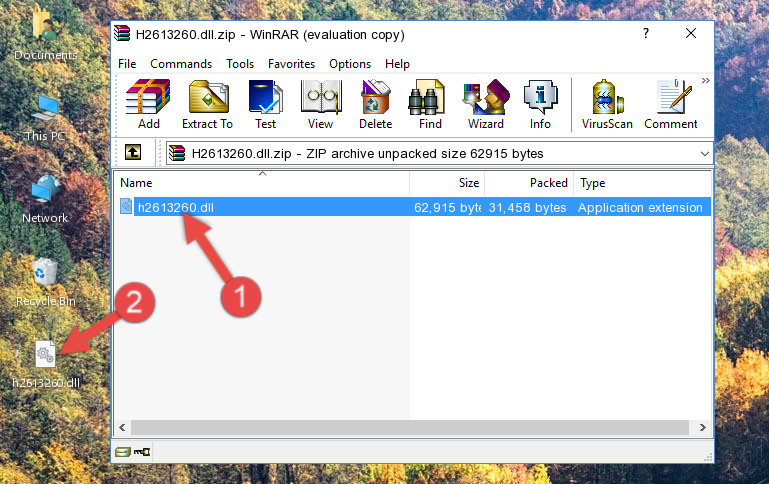
Task: Sort by the Type column header
Action: tap(641, 182)
